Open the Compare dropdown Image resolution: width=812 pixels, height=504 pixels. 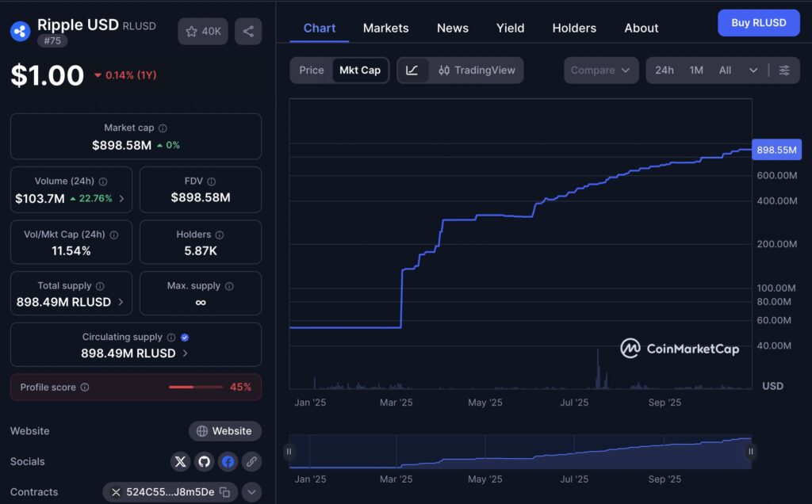pyautogui.click(x=601, y=71)
